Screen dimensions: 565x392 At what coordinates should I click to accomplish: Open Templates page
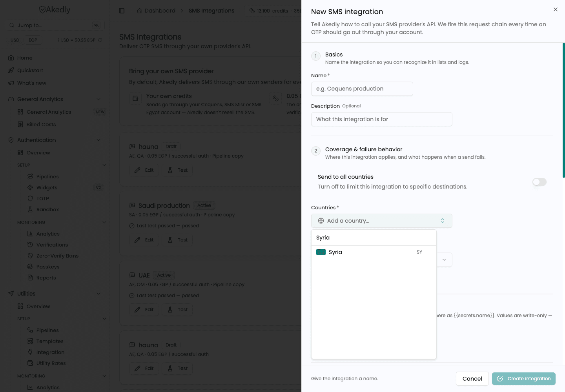coord(50,341)
